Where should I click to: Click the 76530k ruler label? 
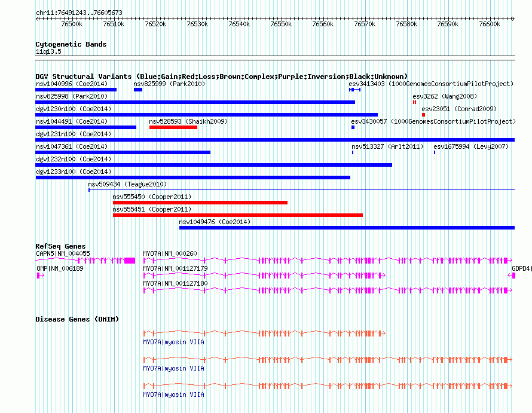coord(197,24)
